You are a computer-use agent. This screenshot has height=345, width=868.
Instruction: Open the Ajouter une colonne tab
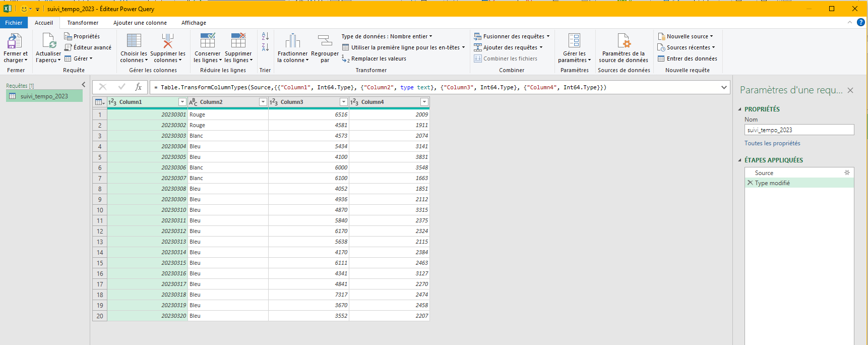click(140, 23)
